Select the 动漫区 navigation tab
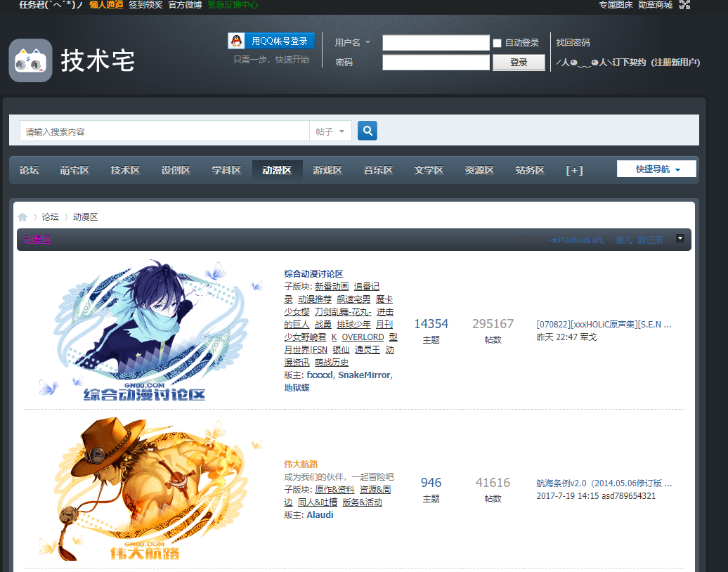The height and width of the screenshot is (572, 728). [277, 170]
